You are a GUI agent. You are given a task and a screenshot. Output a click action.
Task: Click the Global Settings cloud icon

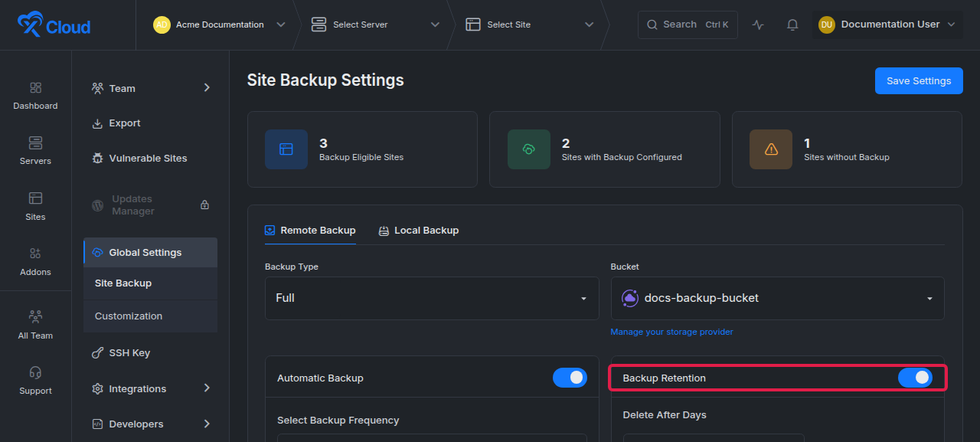97,253
